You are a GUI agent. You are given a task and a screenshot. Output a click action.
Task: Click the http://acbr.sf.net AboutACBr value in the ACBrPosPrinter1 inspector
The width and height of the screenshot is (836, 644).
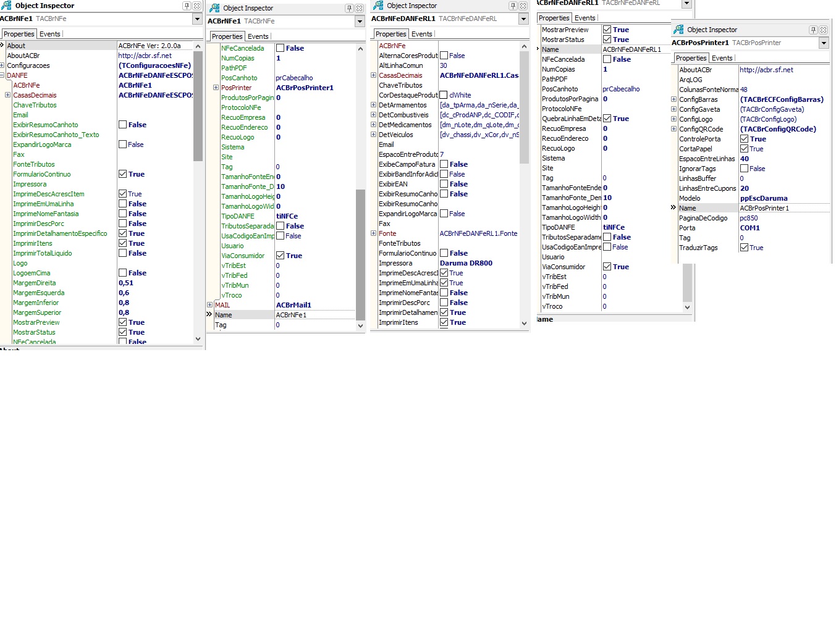[766, 70]
